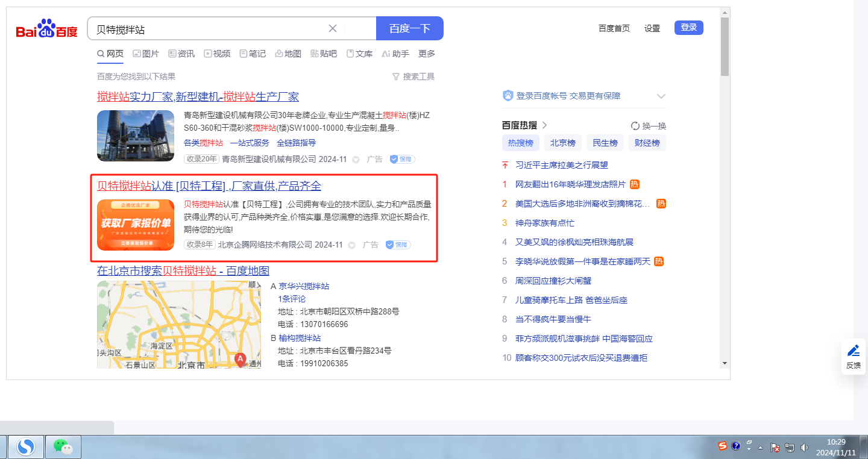Click the volume speaker icon in system tray
The height and width of the screenshot is (459, 868).
coord(804,447)
